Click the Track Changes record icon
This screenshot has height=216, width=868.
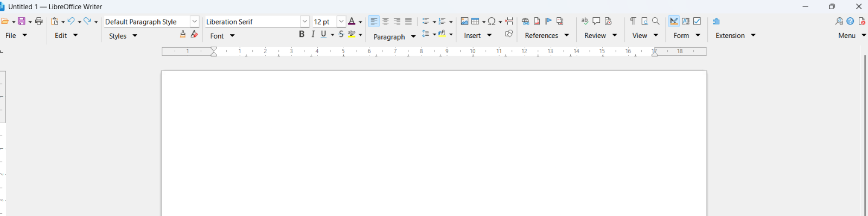(x=608, y=22)
